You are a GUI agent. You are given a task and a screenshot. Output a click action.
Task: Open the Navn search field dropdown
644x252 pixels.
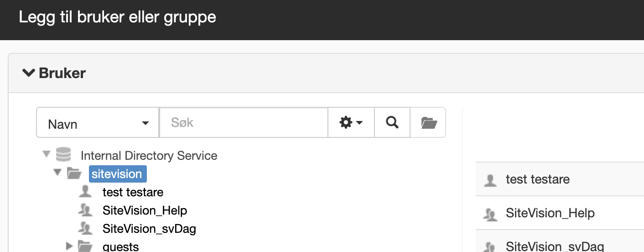[x=98, y=122]
